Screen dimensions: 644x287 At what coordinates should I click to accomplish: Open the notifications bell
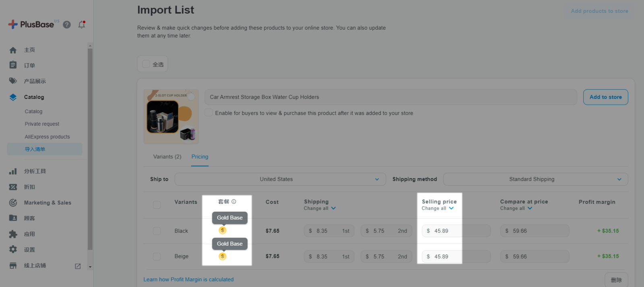[82, 25]
